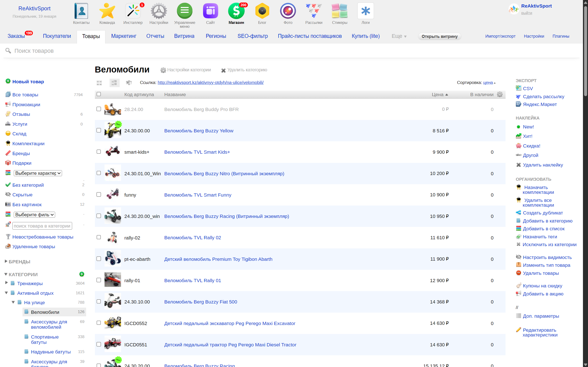Viewport: 588px width, 367px height.
Task: Click the Поиск товаров search field
Action: (34, 51)
